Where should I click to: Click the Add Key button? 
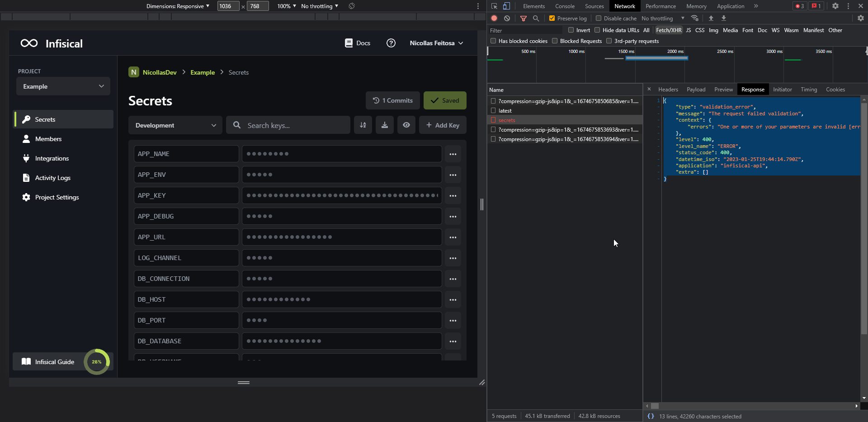coord(442,125)
